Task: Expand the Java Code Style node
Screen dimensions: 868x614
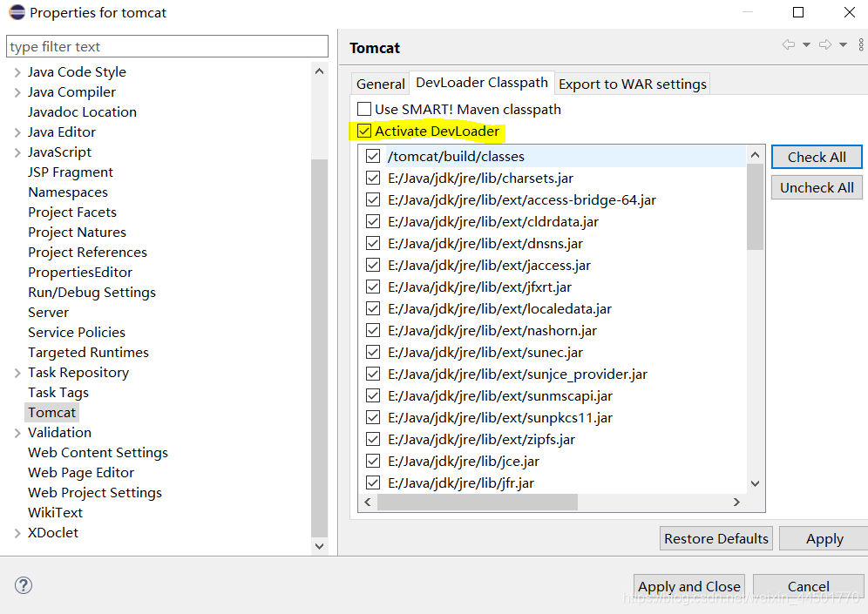Action: coord(17,72)
